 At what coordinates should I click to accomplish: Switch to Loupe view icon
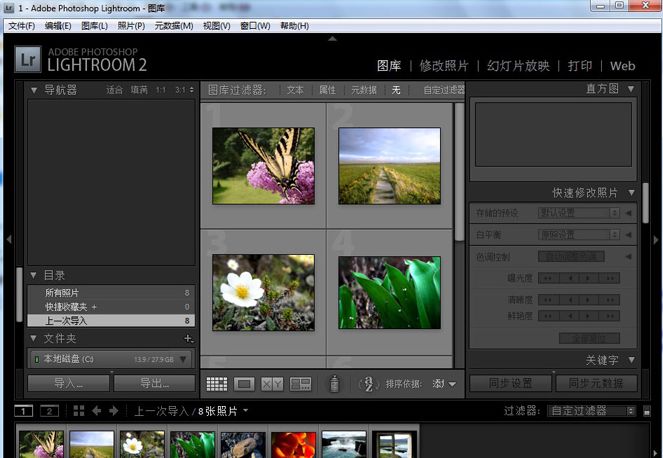244,384
